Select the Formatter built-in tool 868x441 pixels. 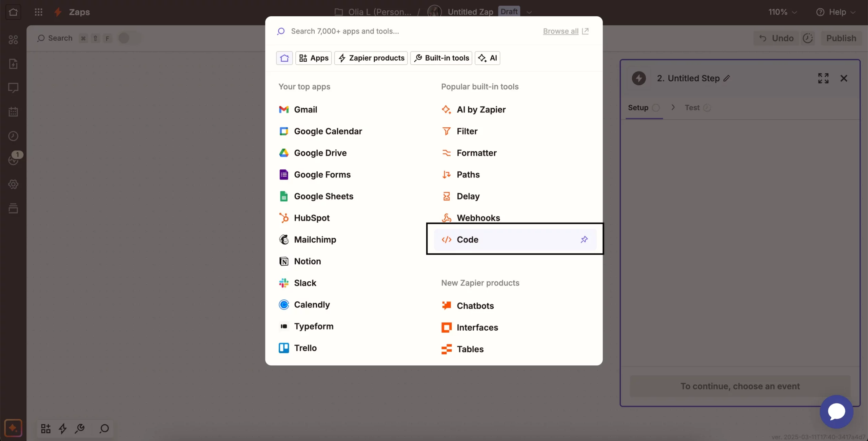[515, 153]
